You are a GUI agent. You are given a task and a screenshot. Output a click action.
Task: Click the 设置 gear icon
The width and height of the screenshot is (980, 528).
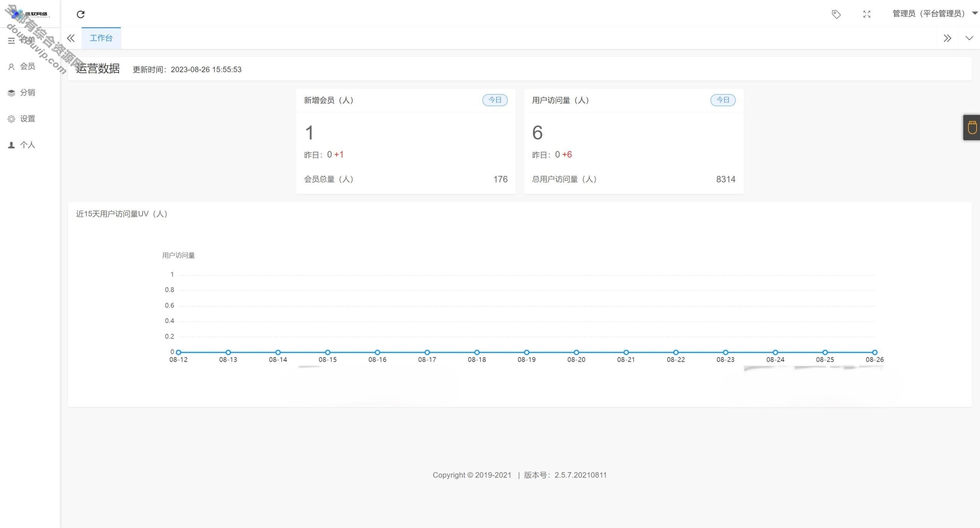[11, 119]
